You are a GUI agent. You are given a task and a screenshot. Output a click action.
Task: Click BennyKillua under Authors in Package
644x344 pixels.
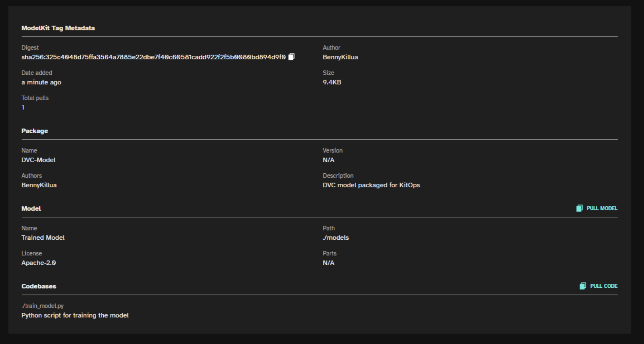[x=39, y=185]
